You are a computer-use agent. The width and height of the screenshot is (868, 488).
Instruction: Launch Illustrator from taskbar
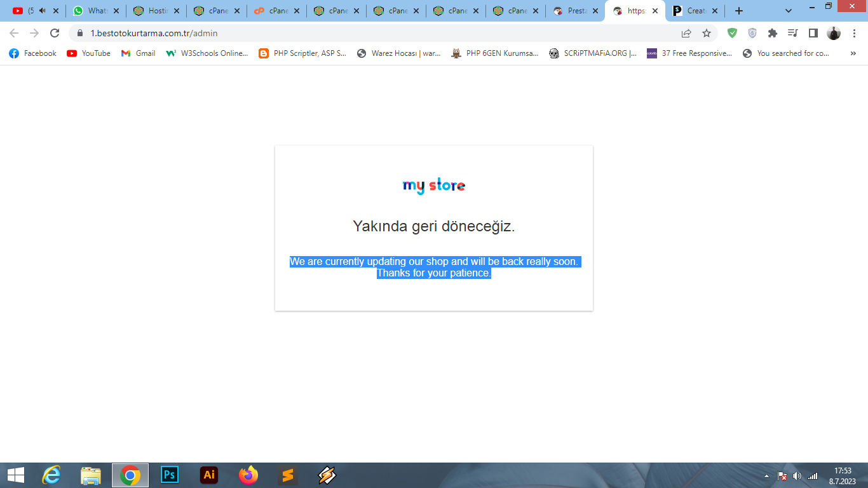pyautogui.click(x=209, y=475)
